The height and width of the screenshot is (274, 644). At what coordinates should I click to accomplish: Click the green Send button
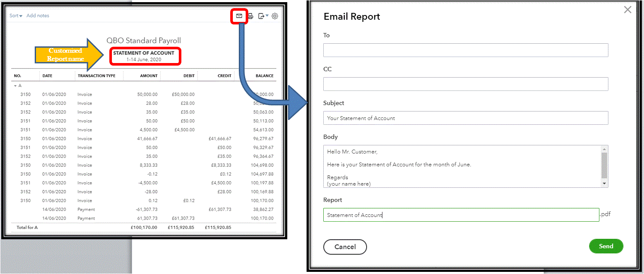pos(606,246)
